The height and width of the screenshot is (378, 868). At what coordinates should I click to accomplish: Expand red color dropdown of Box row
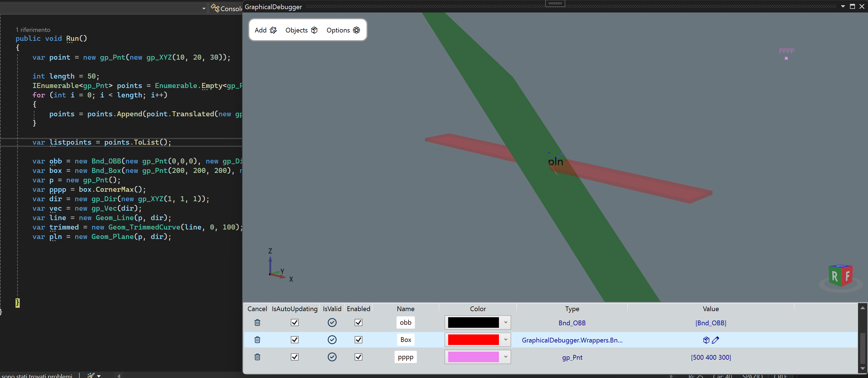coord(505,340)
